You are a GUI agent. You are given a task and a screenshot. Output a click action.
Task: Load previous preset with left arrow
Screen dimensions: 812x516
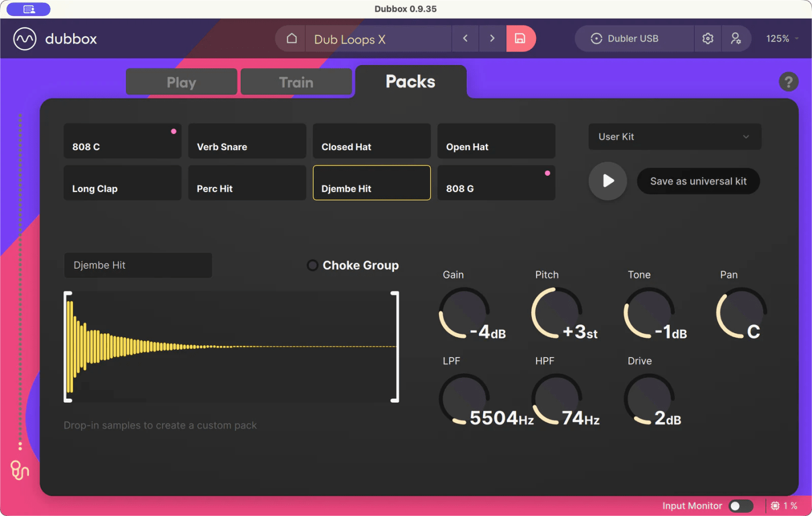465,39
